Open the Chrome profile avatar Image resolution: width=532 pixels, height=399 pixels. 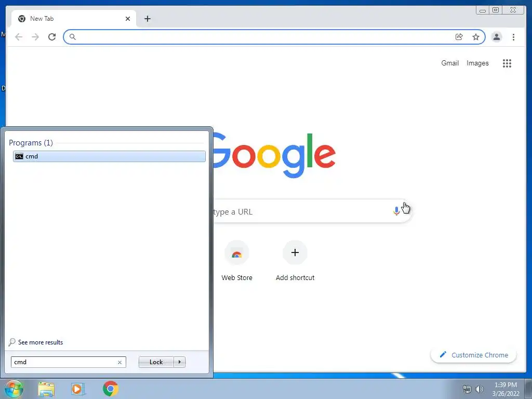(496, 37)
